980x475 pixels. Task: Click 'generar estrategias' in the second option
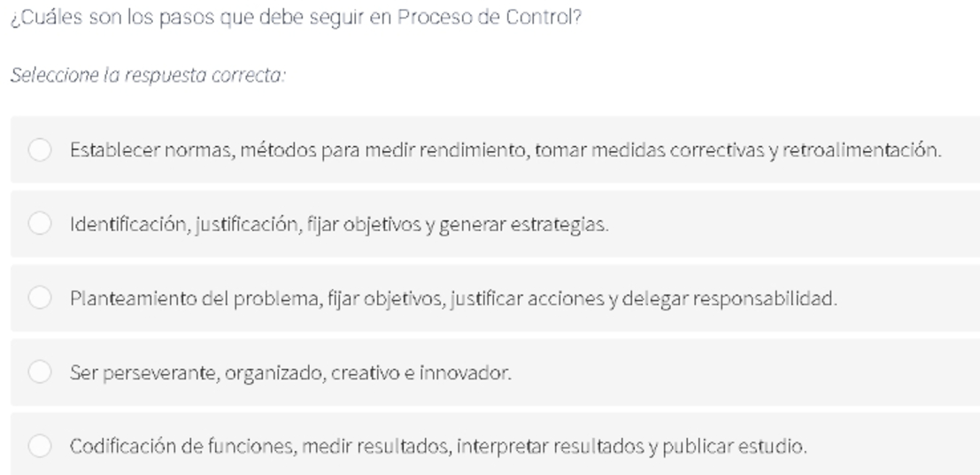[524, 225]
